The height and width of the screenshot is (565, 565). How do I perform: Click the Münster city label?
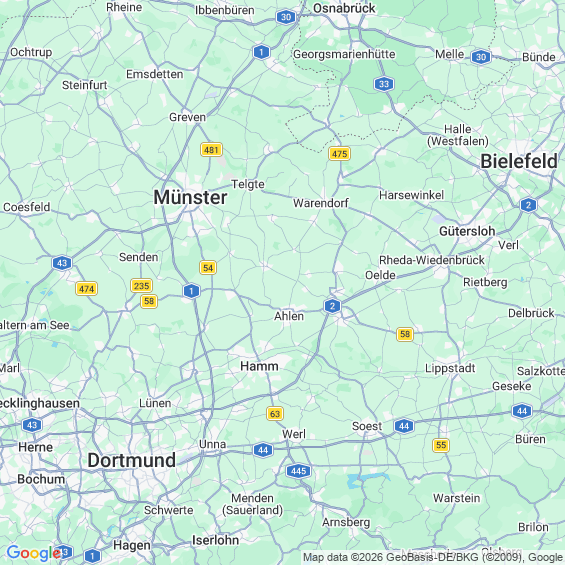pyautogui.click(x=190, y=197)
